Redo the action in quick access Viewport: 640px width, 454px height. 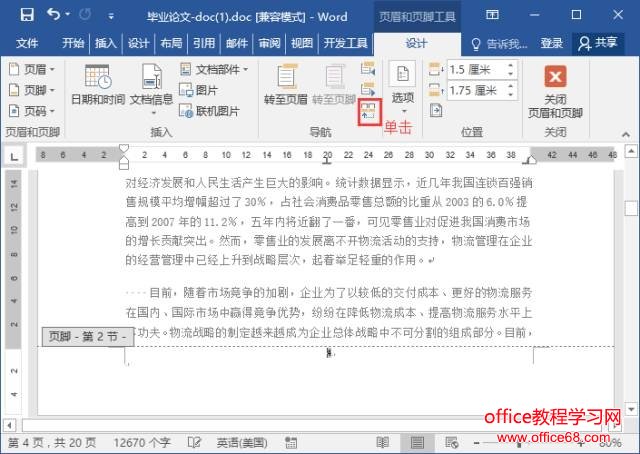click(x=85, y=15)
